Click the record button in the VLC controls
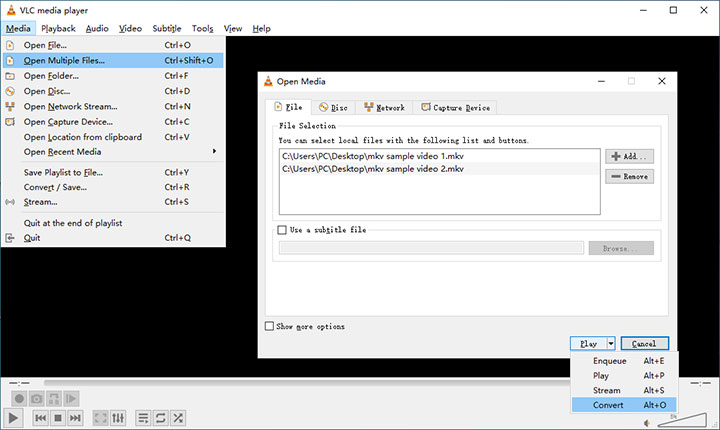The image size is (720, 430). pyautogui.click(x=19, y=398)
